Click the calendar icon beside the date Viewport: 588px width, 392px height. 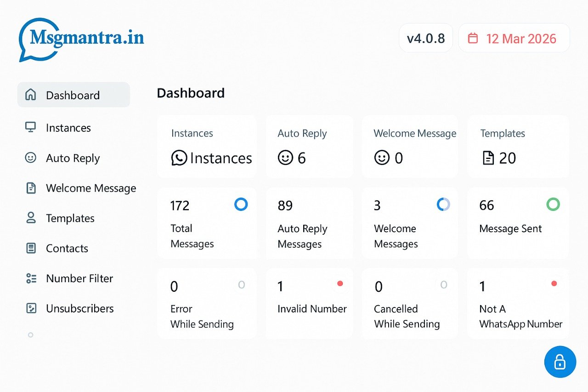click(473, 38)
